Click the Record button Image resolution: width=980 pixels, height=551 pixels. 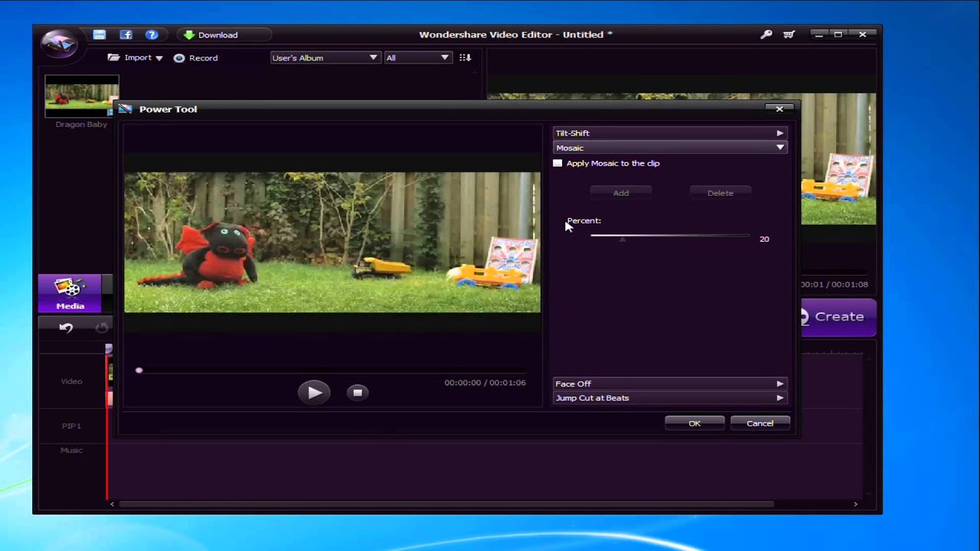pyautogui.click(x=196, y=57)
